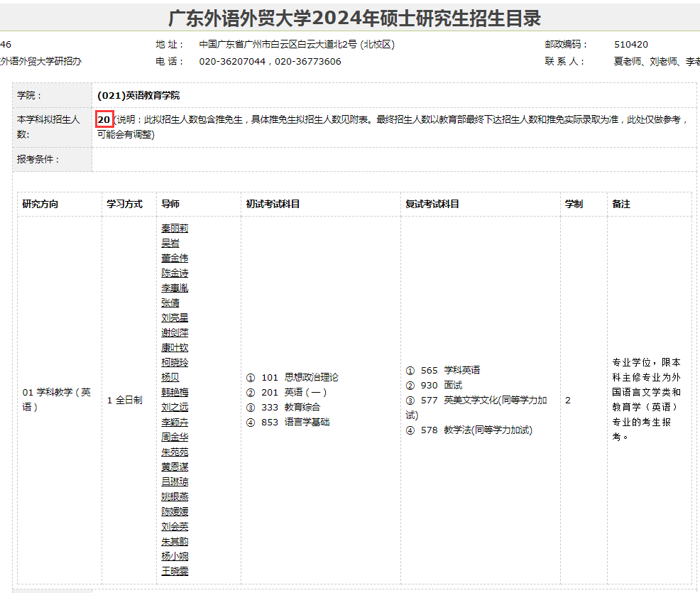Open advisor link 刘会英
Screen dimensions: 700x593
(x=175, y=526)
